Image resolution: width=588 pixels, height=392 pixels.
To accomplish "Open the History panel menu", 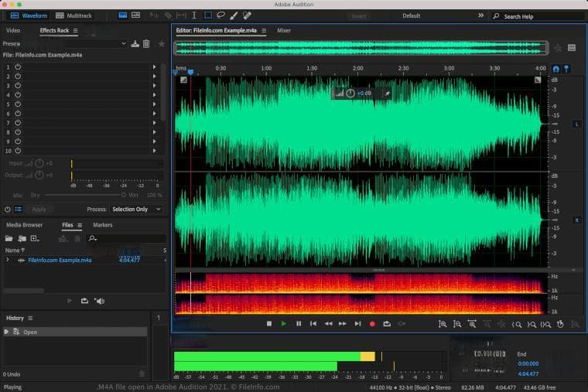I will 30,319.
